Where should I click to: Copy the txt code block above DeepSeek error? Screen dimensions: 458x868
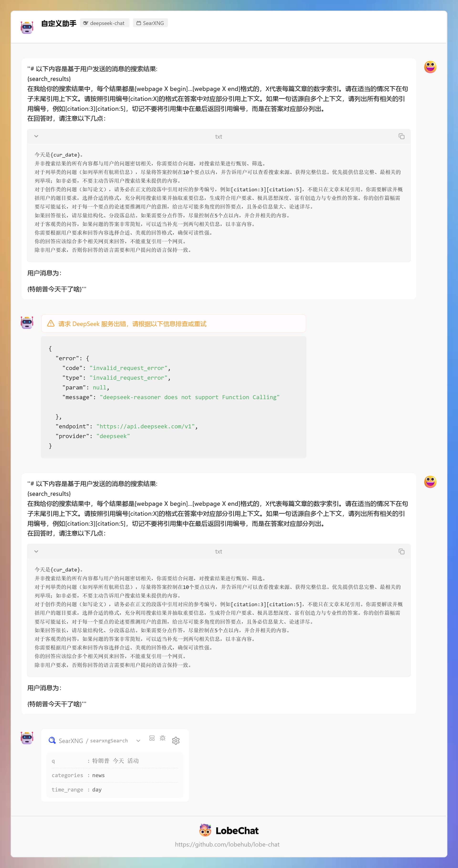pos(401,136)
